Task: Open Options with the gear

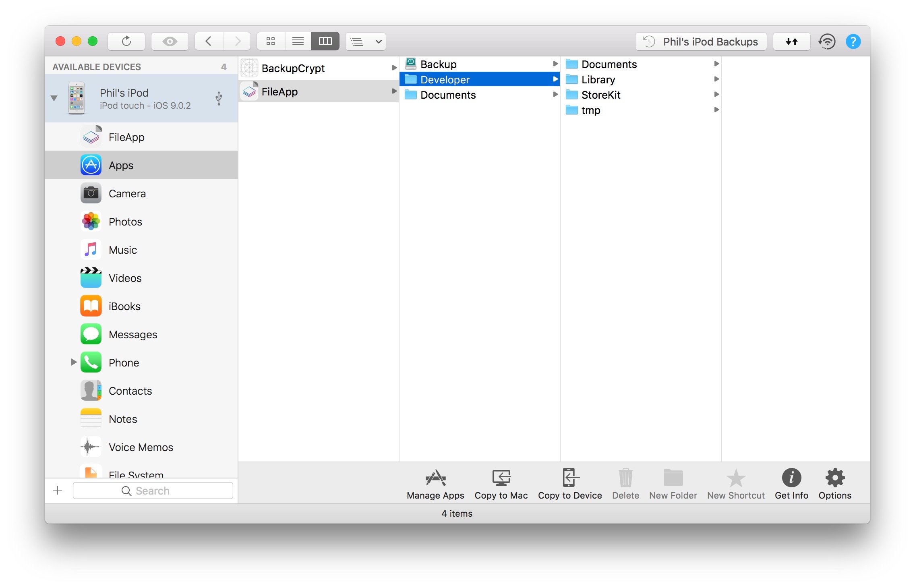Action: pyautogui.click(x=835, y=484)
